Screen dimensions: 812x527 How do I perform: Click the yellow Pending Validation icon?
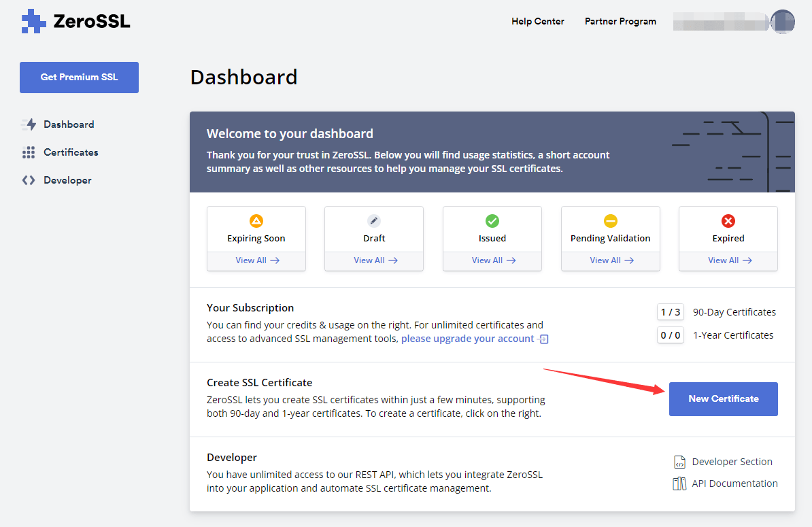611,221
